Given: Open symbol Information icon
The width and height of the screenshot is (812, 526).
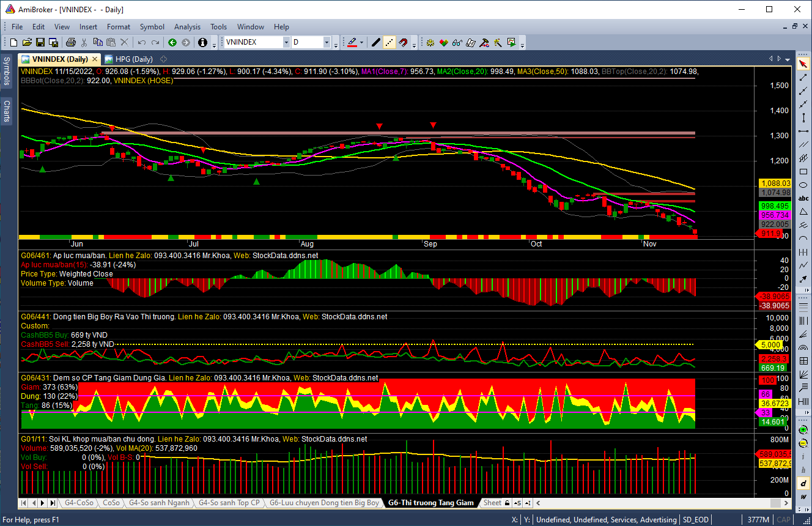Looking at the screenshot, I should point(202,42).
